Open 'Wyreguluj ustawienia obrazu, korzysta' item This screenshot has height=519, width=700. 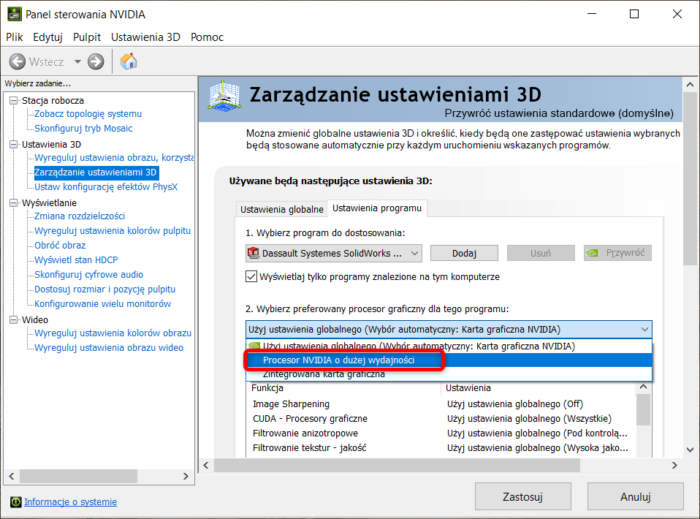pos(114,158)
